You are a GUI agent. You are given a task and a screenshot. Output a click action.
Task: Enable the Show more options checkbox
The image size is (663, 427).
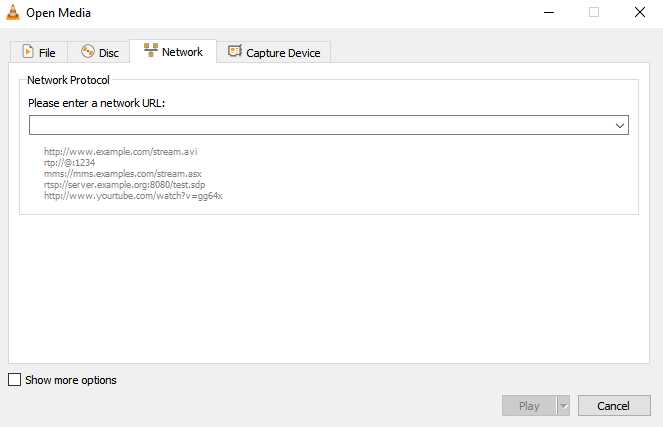click(14, 380)
